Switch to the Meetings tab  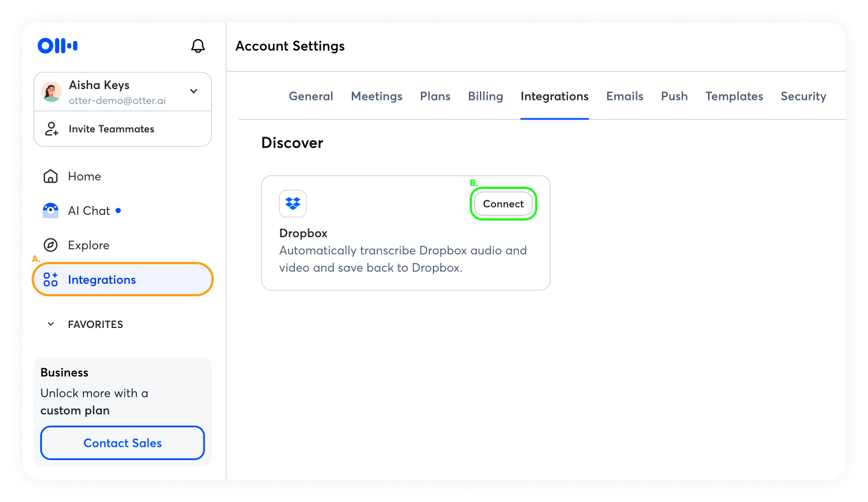point(377,96)
